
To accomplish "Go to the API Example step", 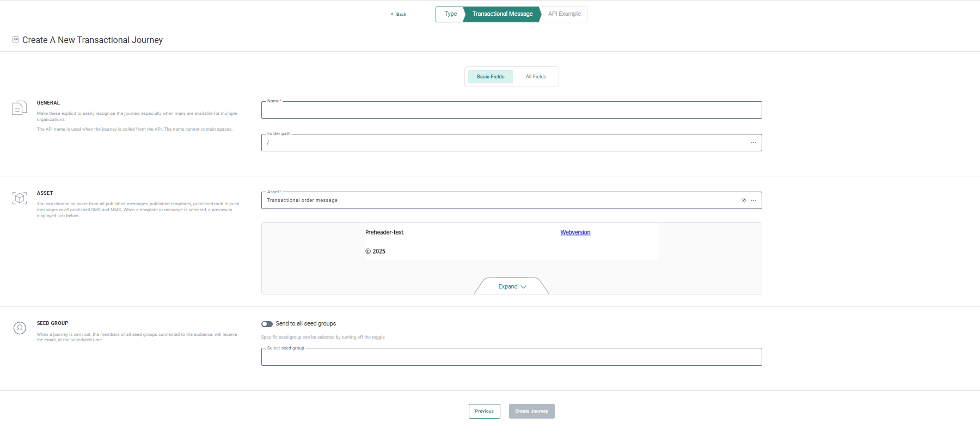I will pyautogui.click(x=564, y=14).
